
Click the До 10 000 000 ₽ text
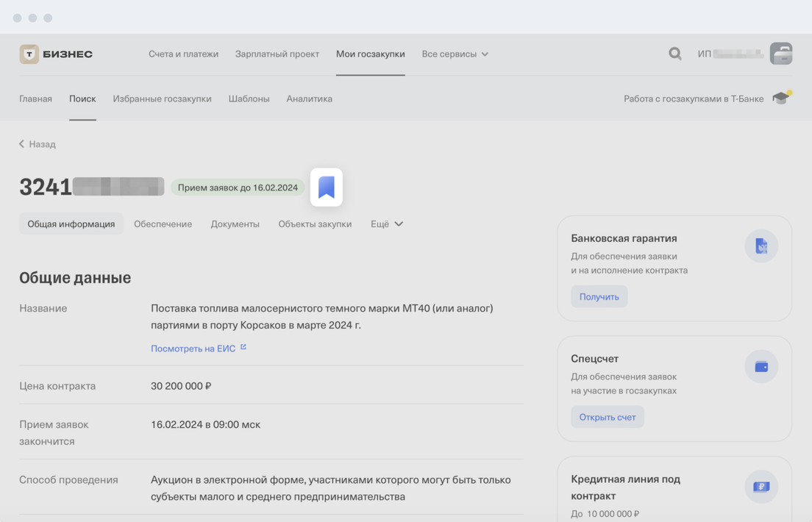click(x=605, y=514)
